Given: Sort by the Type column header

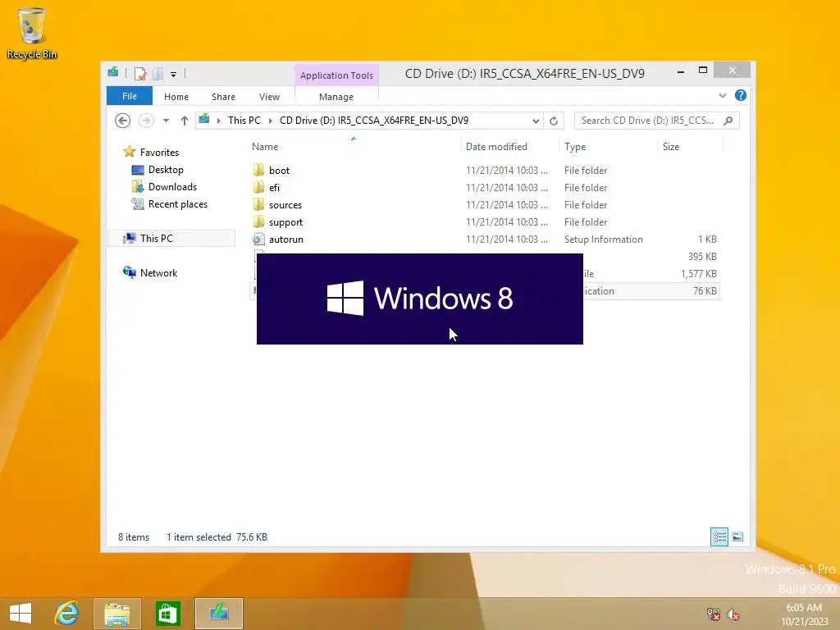Looking at the screenshot, I should pyautogui.click(x=575, y=147).
